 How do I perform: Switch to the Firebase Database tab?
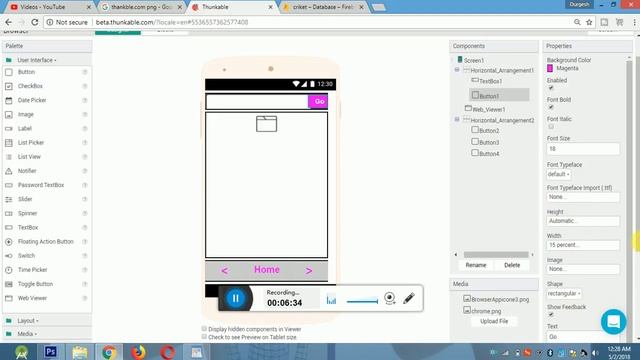pos(322,7)
